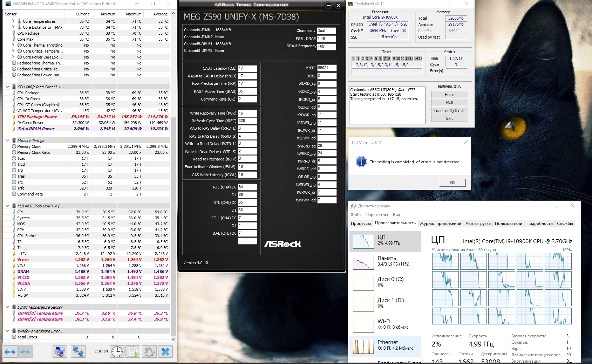This screenshot has height=364, width=592.
Task: Click the HWiNFO64 title bar app icon
Action: click(x=8, y=4)
